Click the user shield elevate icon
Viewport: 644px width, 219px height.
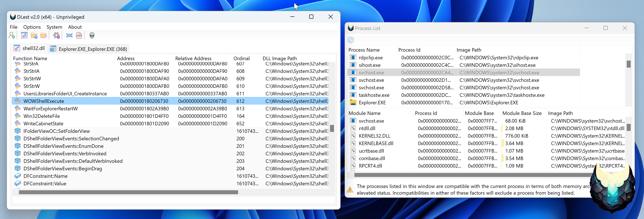click(12, 36)
